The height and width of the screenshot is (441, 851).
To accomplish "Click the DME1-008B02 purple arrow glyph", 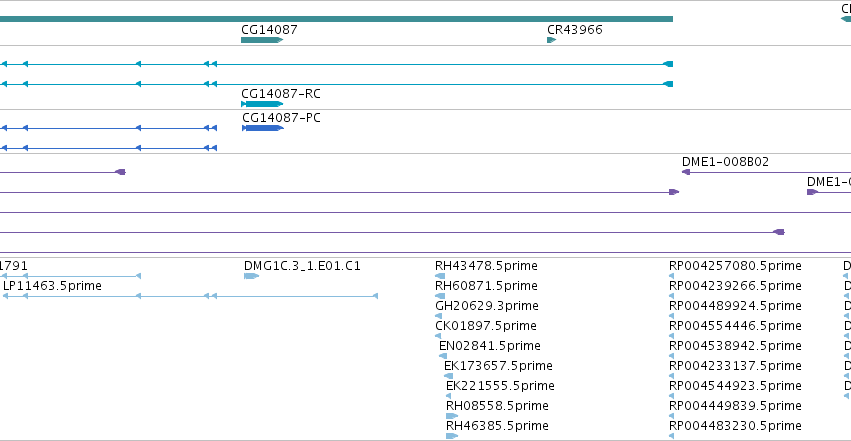I will coord(686,172).
